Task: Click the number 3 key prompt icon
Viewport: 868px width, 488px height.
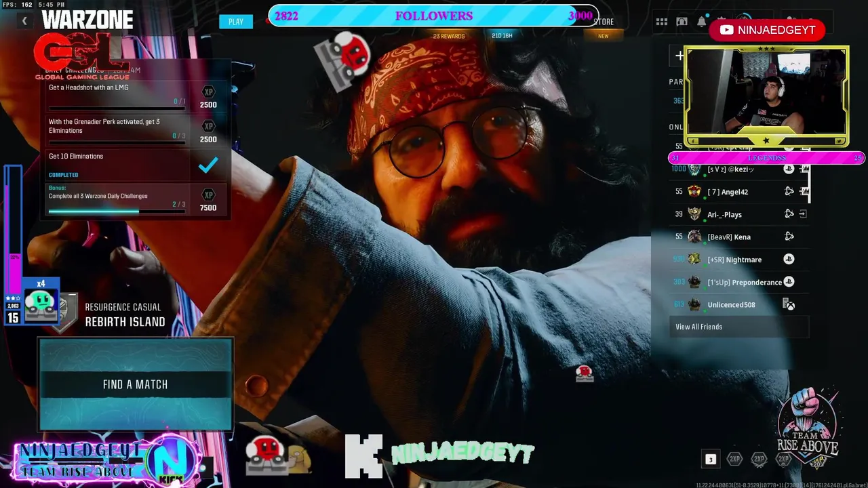Action: (710, 460)
